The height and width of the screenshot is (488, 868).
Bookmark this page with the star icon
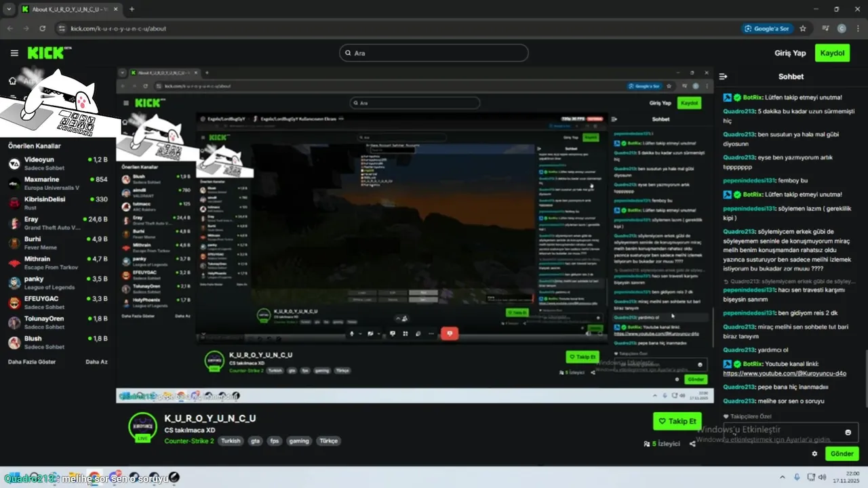pyautogui.click(x=803, y=28)
